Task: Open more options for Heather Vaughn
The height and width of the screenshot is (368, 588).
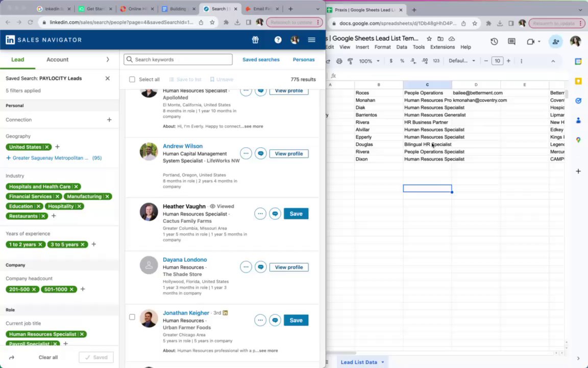Action: tap(260, 214)
